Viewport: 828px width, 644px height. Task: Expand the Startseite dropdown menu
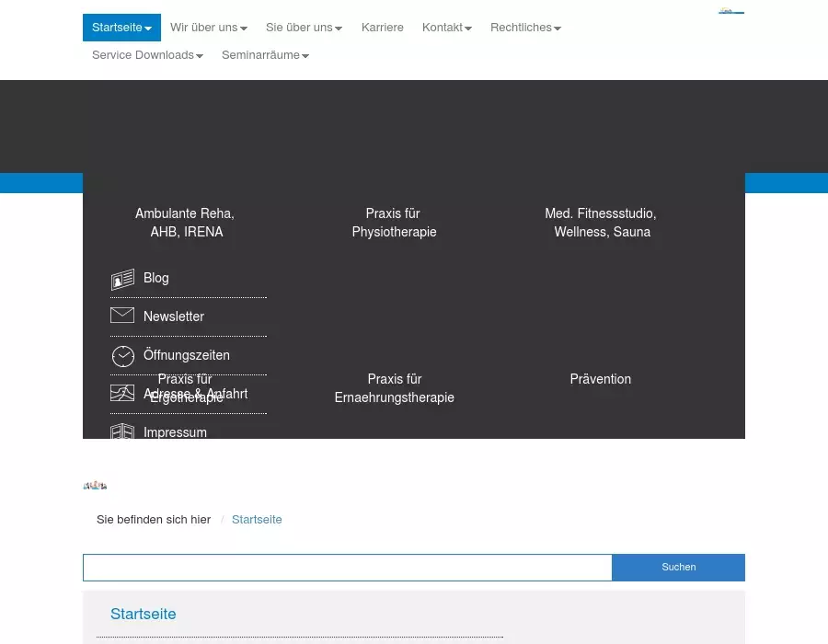tap(121, 28)
